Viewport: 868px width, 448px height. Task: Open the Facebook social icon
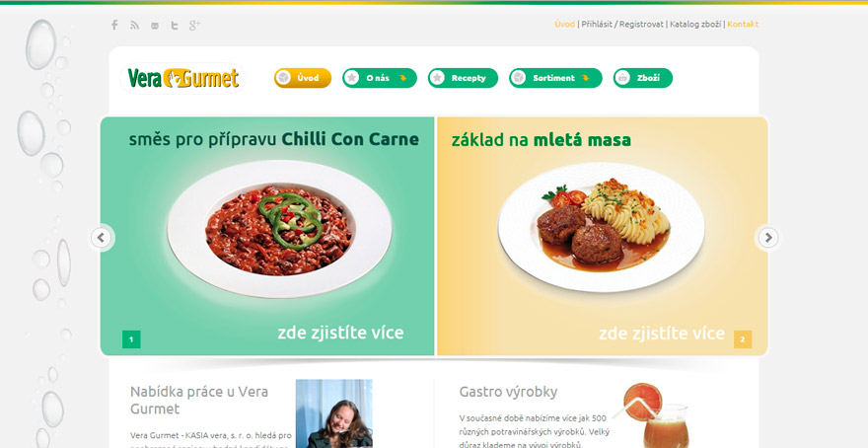(x=114, y=25)
